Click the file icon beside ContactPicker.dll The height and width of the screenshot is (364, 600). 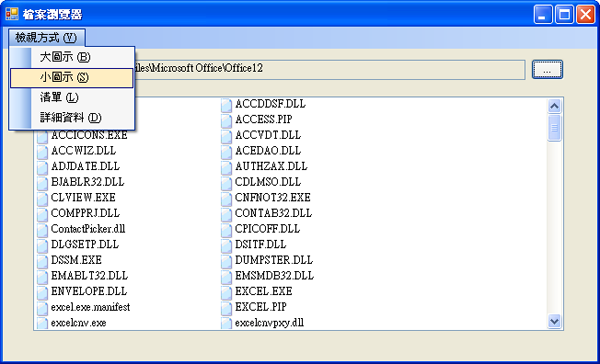pyautogui.click(x=42, y=230)
